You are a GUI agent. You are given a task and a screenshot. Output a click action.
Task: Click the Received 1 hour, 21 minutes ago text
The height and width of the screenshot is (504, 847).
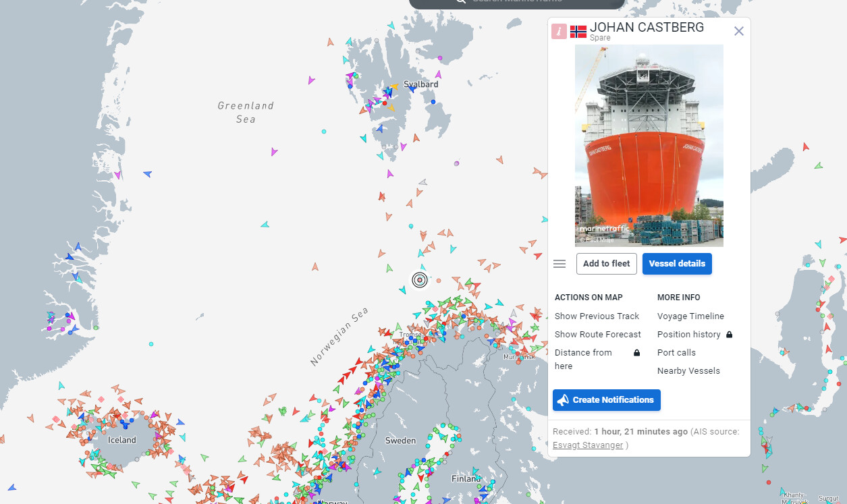click(x=620, y=432)
